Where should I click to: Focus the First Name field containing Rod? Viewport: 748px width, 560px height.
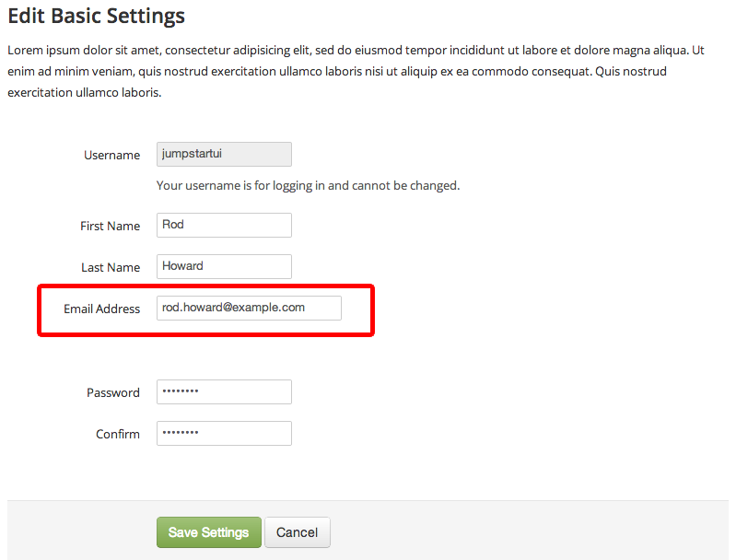pos(224,225)
